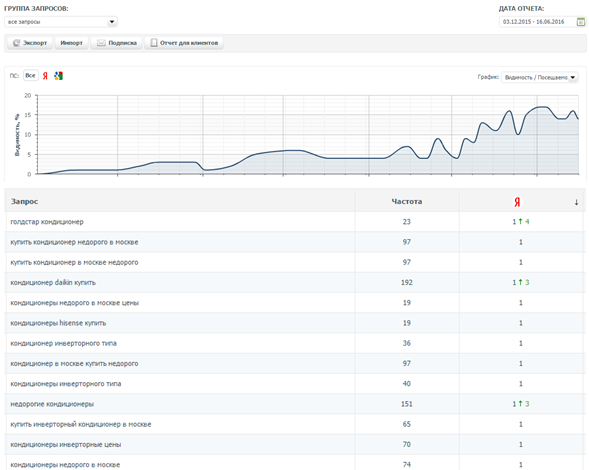
Task: Expand the Группа запросов dropdown
Action: click(x=61, y=22)
